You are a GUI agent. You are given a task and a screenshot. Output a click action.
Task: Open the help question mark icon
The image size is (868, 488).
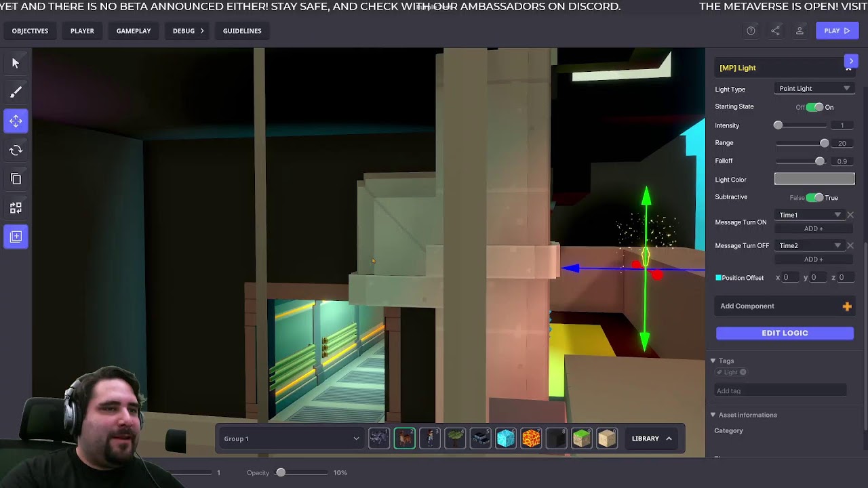click(751, 30)
